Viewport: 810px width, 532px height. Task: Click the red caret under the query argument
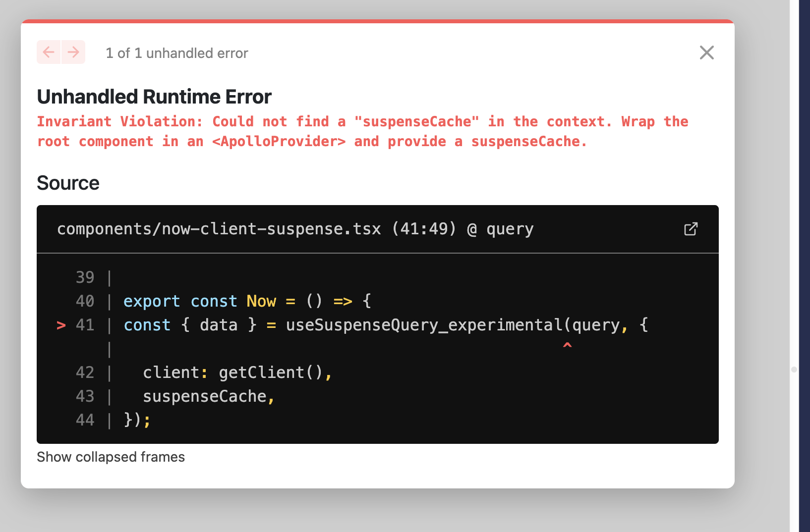pos(568,346)
